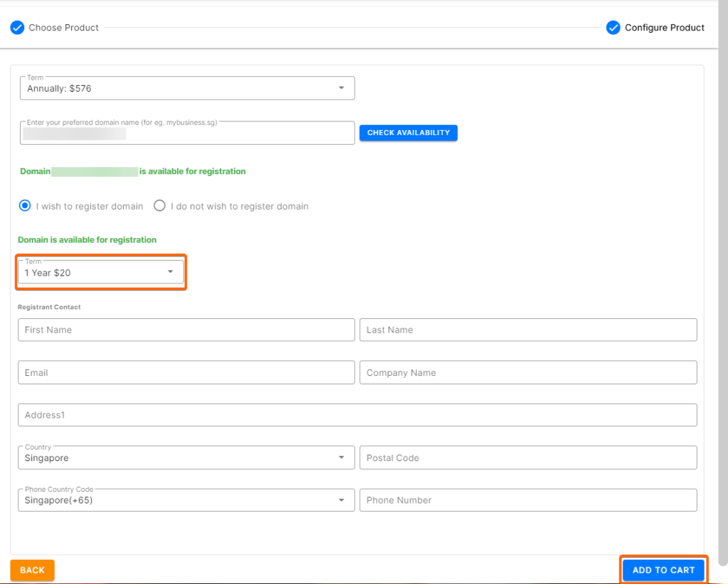Viewport: 728px width, 584px height.
Task: Go back with the orange Back button
Action: [33, 570]
